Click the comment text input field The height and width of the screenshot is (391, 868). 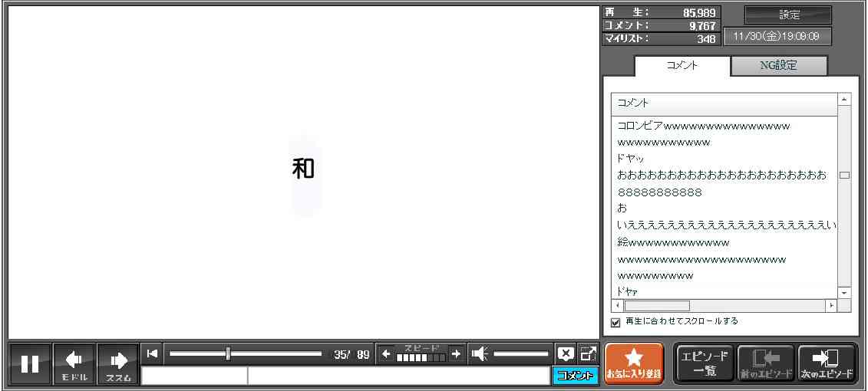point(398,376)
